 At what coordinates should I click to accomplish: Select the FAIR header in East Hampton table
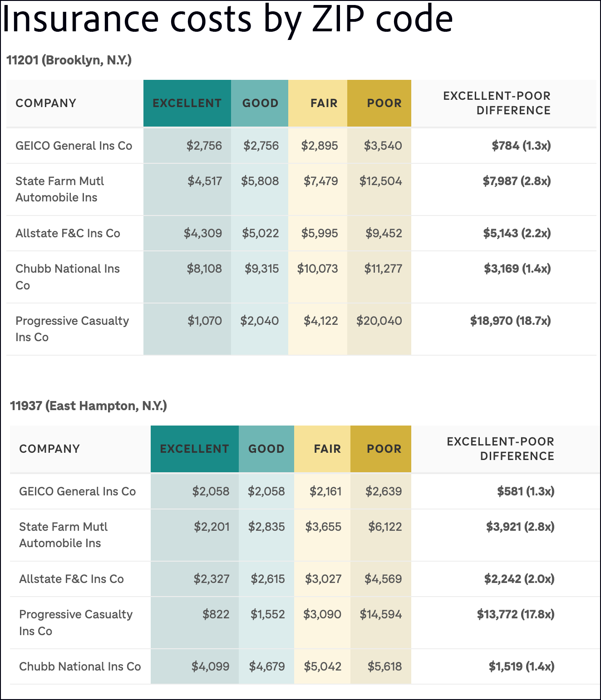pos(327,449)
